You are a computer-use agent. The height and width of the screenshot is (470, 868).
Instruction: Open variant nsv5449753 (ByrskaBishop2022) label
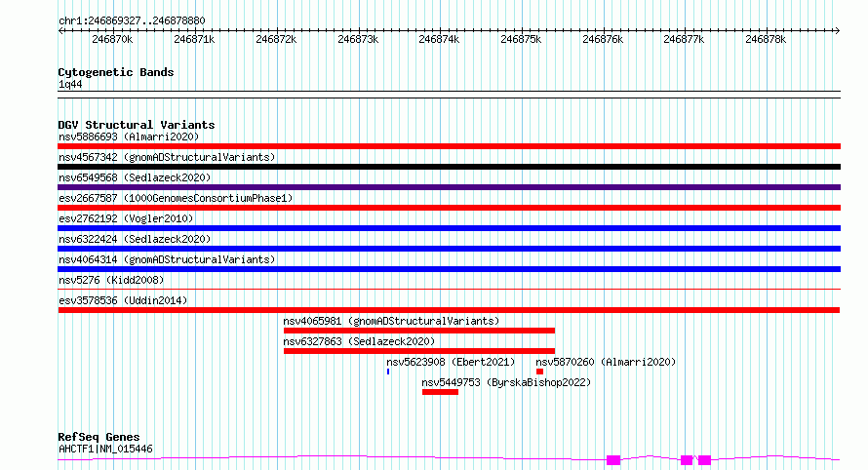coord(506,382)
